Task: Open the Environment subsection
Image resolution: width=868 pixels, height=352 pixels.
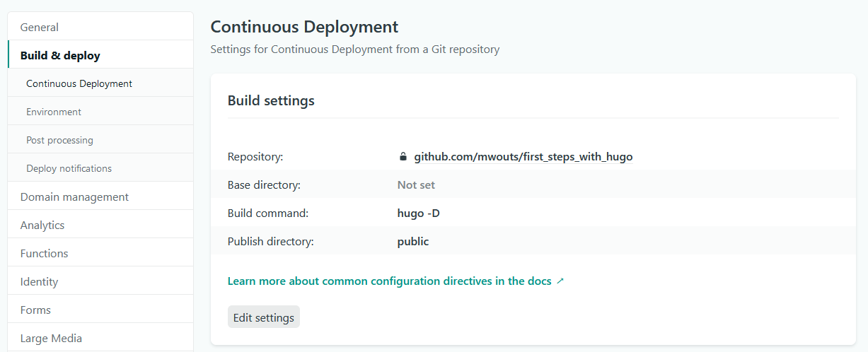Action: tap(54, 112)
